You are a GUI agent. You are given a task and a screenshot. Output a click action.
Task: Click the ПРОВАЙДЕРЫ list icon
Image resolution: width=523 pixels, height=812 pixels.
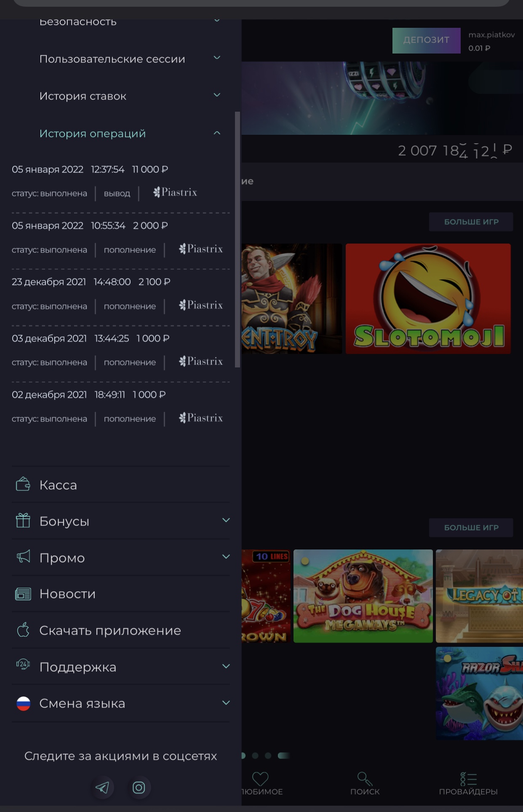468,778
